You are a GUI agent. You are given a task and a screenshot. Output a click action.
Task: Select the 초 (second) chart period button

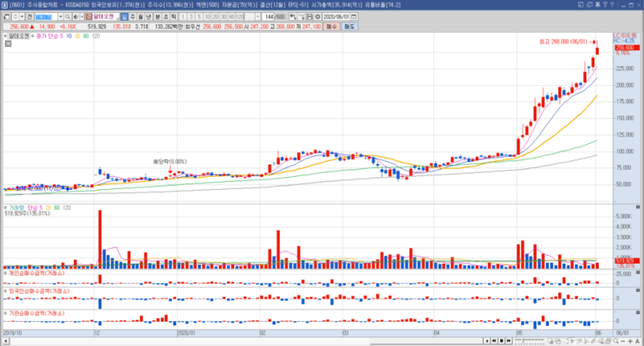coord(166,16)
